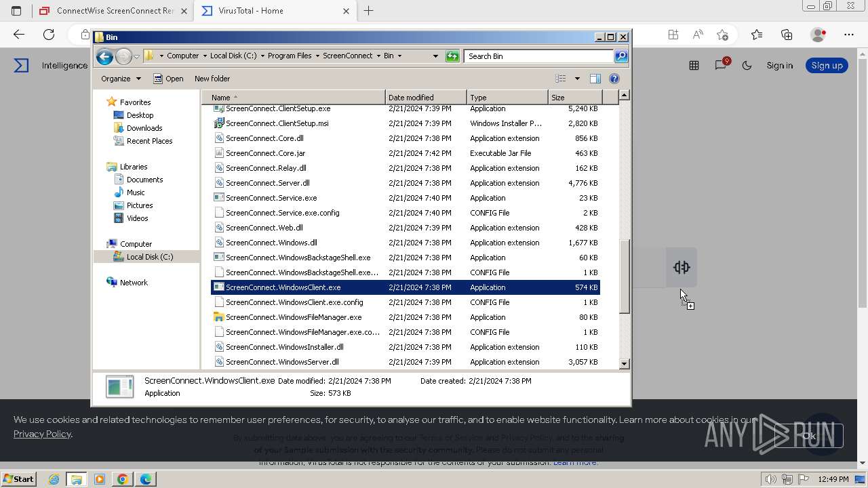Click the file list scrollbar up arrow
The height and width of the screenshot is (488, 868).
point(625,96)
